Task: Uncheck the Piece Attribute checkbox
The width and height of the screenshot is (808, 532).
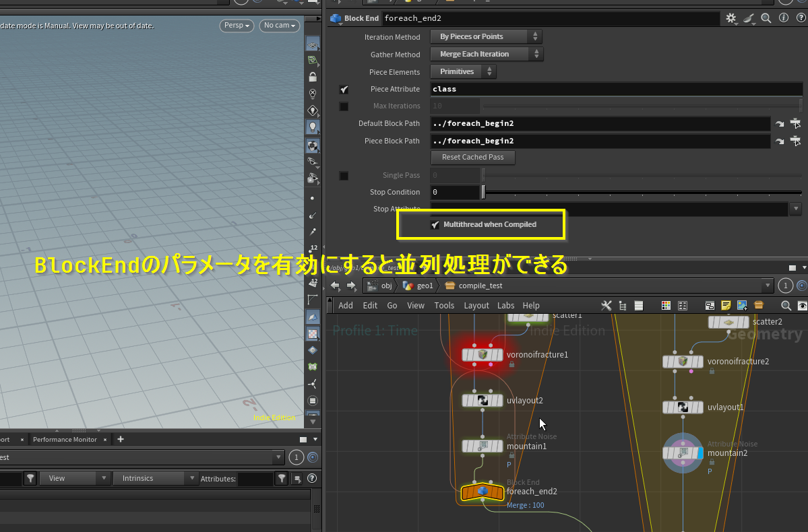Action: pos(344,89)
